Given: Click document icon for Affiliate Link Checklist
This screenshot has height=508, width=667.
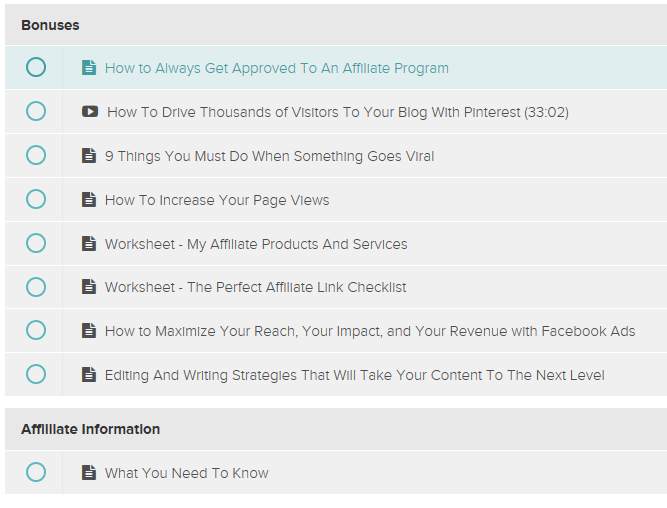Looking at the screenshot, I should (89, 287).
